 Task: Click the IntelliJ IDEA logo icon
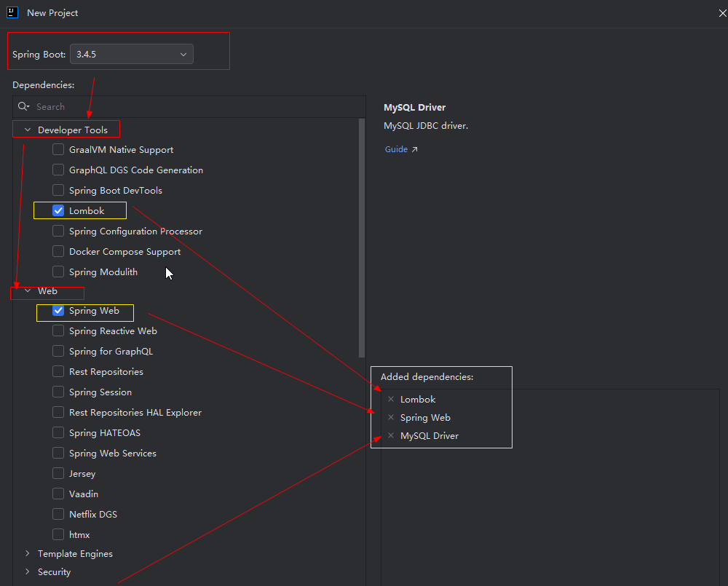coord(12,12)
